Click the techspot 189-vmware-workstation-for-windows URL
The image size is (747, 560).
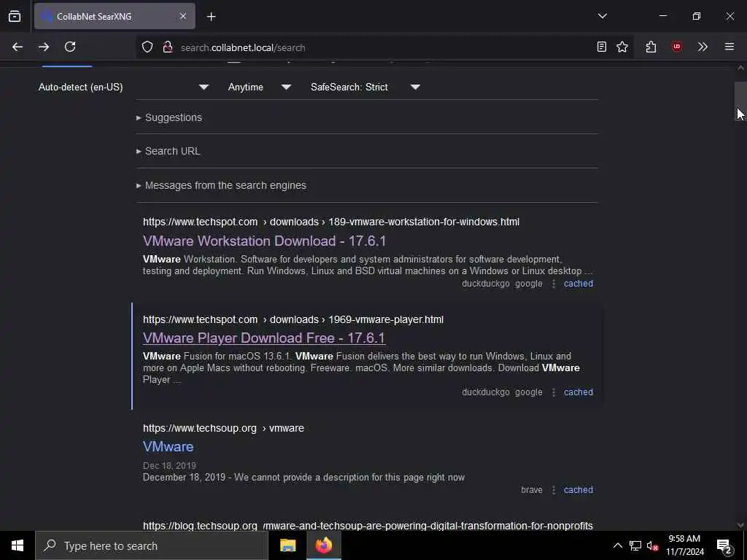[x=331, y=222]
